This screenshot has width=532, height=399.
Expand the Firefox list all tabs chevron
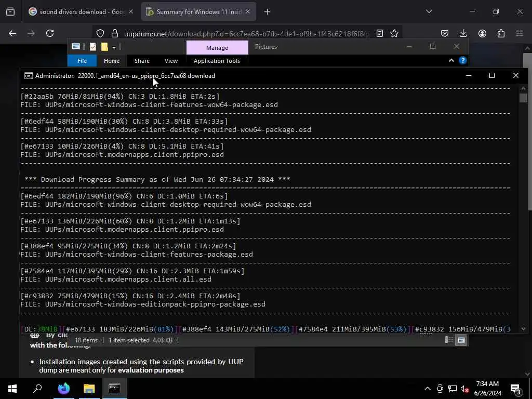coord(429,11)
